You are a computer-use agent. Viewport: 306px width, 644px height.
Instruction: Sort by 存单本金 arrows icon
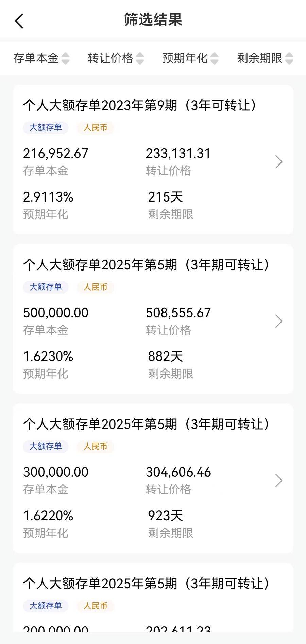[x=65, y=58]
